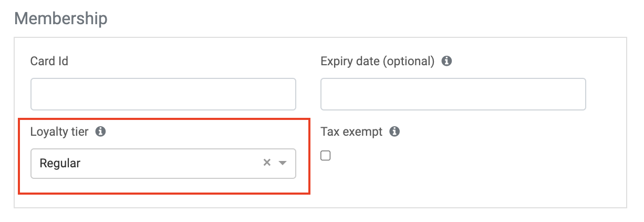Tap the info icon next to Tax exempt
The height and width of the screenshot is (222, 644).
click(x=394, y=132)
